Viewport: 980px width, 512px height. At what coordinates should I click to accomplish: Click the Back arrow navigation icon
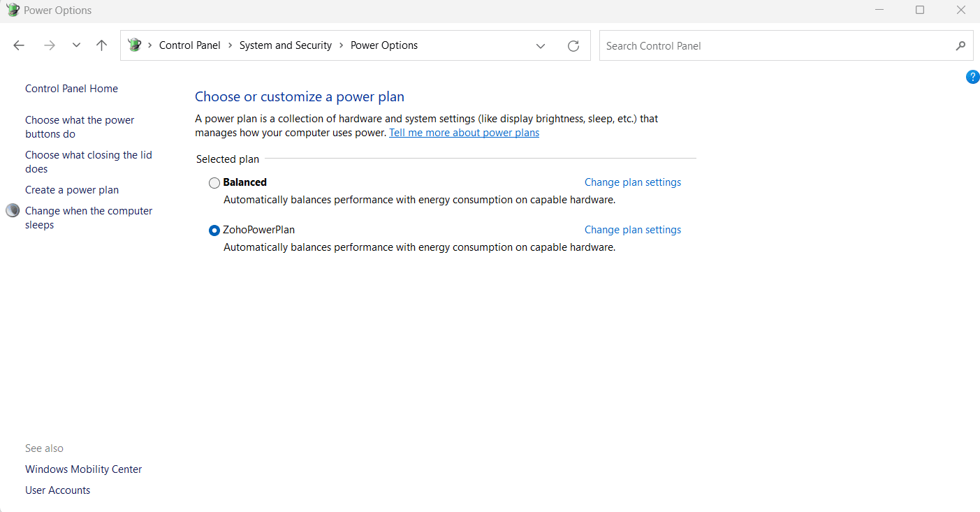tap(19, 45)
